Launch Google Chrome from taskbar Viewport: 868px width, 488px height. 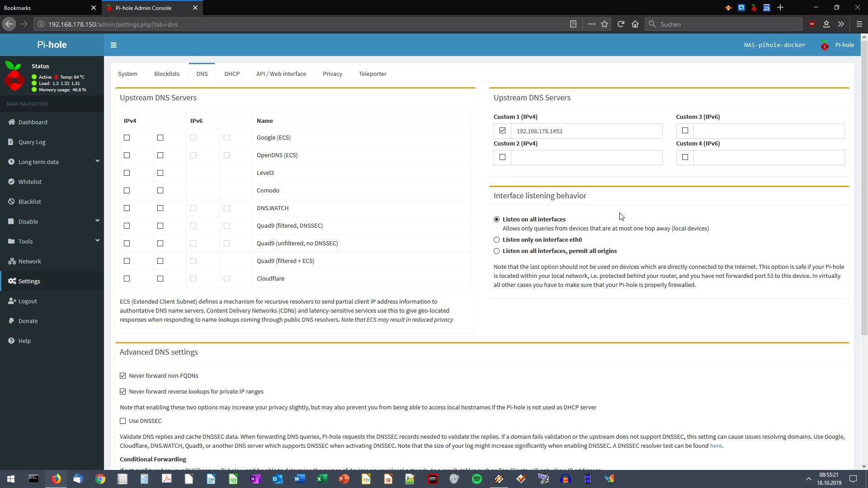(100, 479)
